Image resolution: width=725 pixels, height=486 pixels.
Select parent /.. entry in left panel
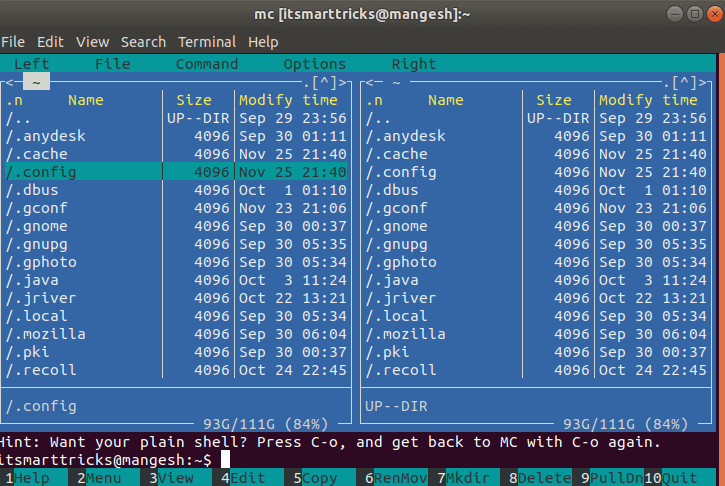[176, 118]
